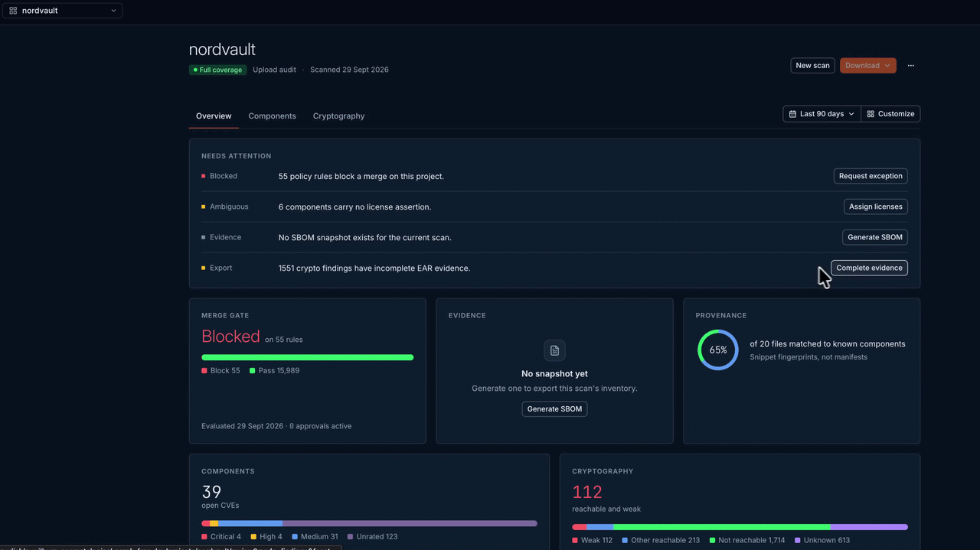This screenshot has height=550, width=980.
Task: Click the document icon in Evidence card
Action: [x=554, y=350]
